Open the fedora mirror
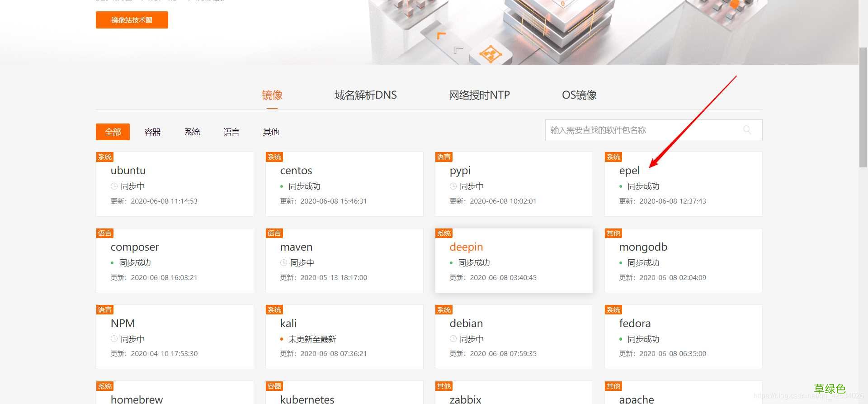Viewport: 868px width, 404px height. 635,323
